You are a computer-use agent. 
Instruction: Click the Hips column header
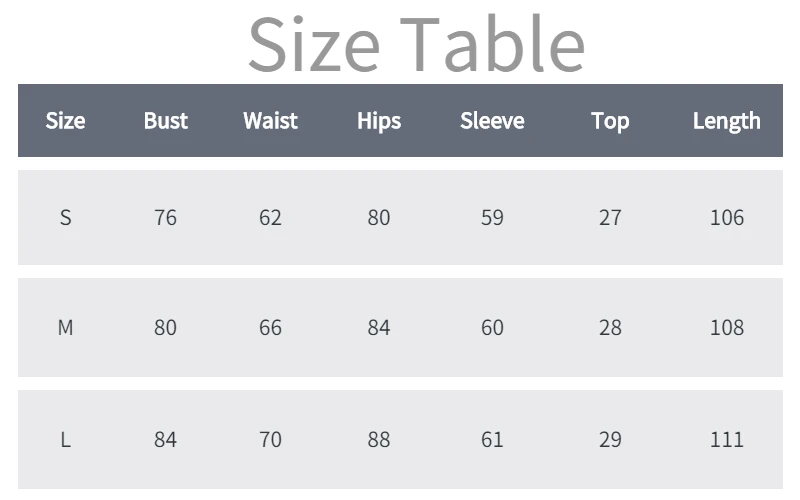(x=379, y=121)
